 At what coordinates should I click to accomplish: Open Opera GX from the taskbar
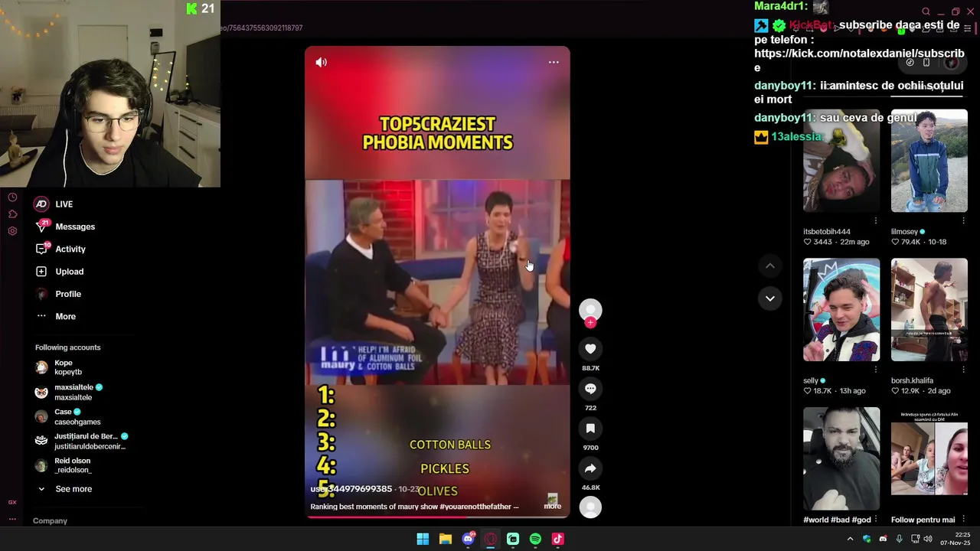490,539
